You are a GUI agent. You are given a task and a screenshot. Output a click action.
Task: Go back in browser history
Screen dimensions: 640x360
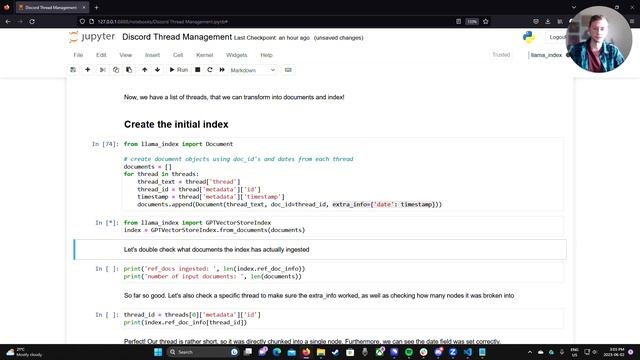(8, 21)
